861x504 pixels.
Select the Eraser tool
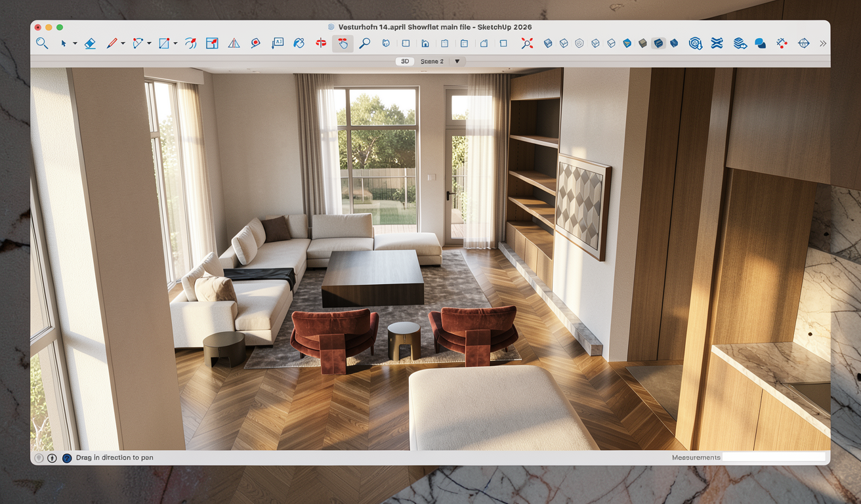(90, 43)
